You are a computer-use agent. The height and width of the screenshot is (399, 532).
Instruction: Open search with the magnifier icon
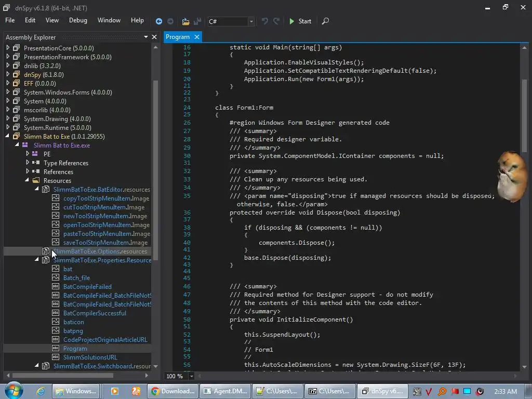point(325,21)
